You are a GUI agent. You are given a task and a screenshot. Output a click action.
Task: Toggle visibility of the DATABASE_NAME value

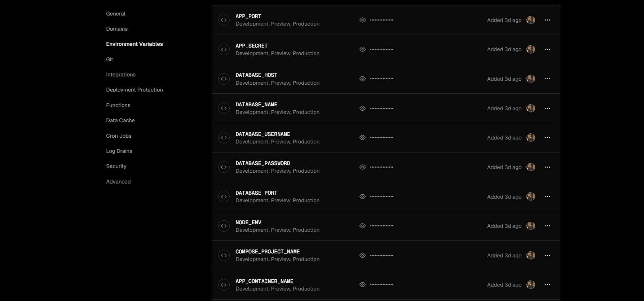pyautogui.click(x=362, y=109)
